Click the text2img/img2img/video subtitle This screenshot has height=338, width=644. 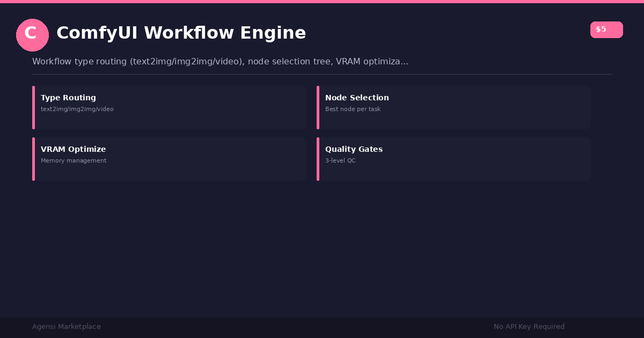coord(77,109)
